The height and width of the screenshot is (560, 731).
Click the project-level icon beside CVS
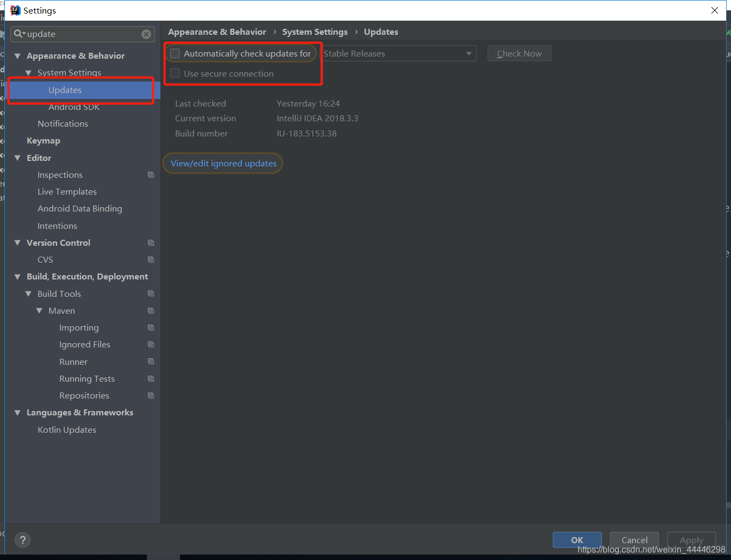click(151, 260)
